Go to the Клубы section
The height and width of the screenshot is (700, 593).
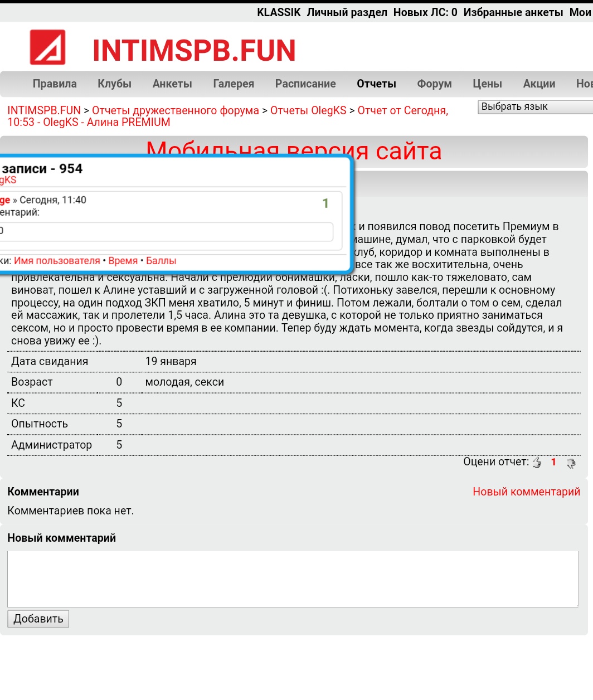(x=114, y=84)
